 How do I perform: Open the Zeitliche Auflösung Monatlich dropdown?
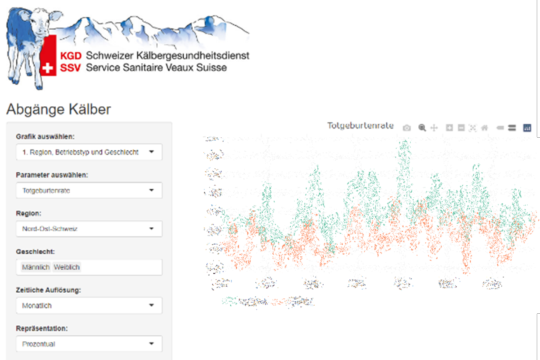(x=89, y=305)
